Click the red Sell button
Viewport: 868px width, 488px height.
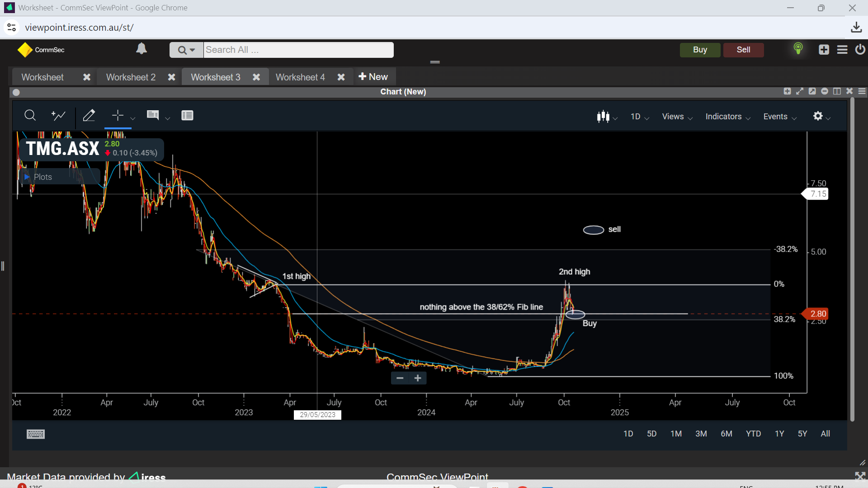pyautogui.click(x=743, y=50)
